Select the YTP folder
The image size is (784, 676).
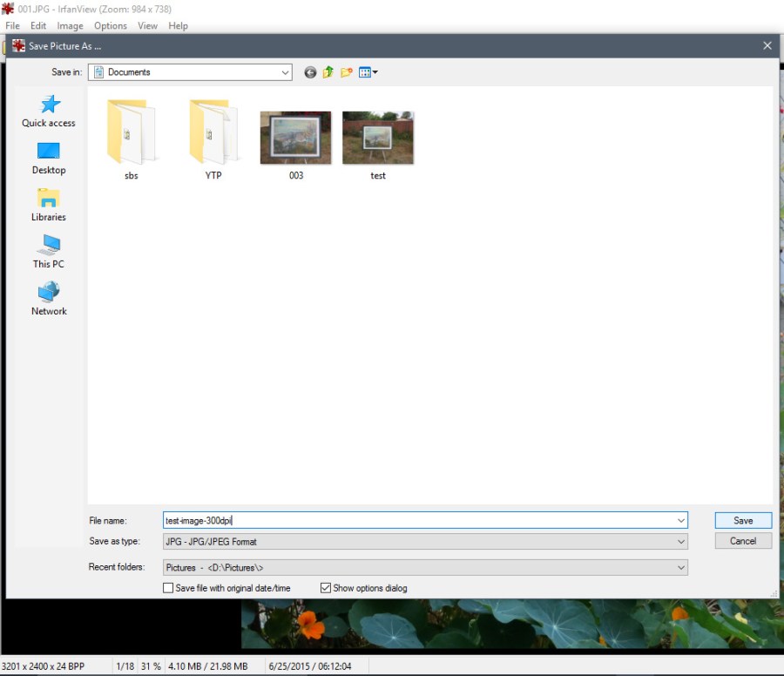point(213,140)
